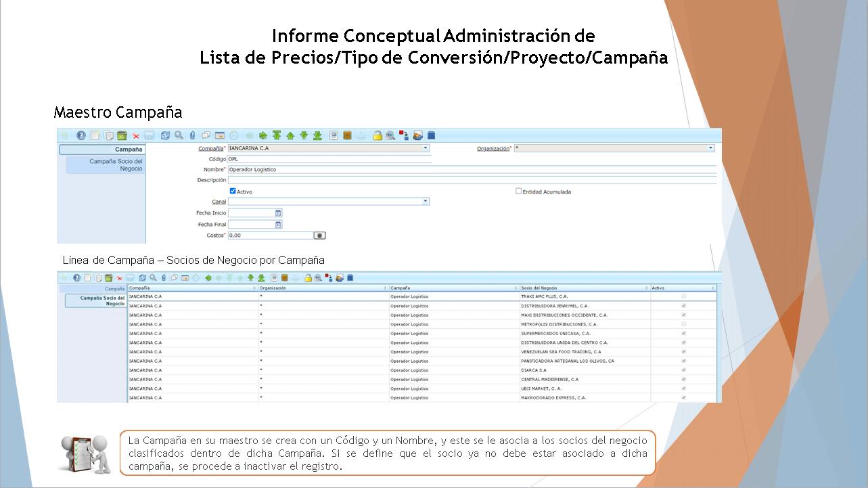This screenshot has width=868, height=488.
Task: Click the Canal field label link
Action: (219, 202)
